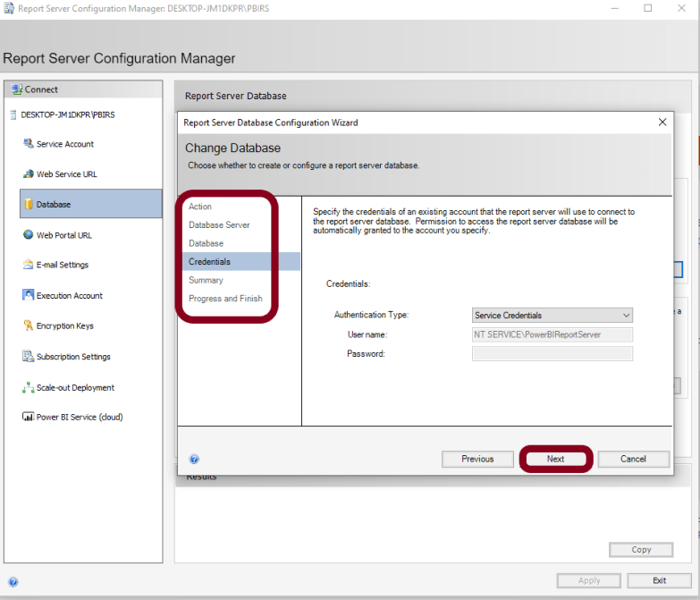The image size is (700, 600).
Task: Click the Service Account icon in sidebar
Action: pyautogui.click(x=29, y=144)
